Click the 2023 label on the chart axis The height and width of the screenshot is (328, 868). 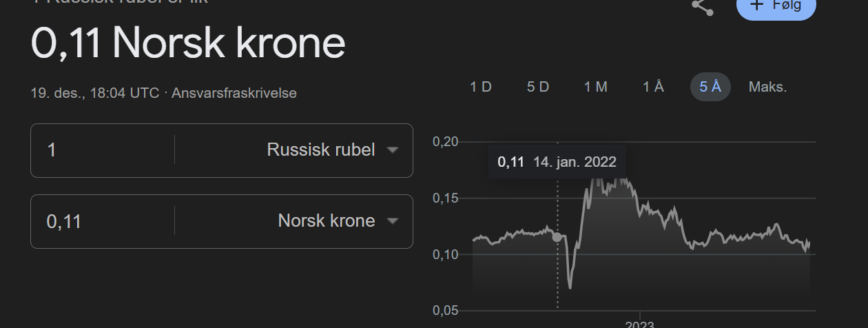coord(640,324)
